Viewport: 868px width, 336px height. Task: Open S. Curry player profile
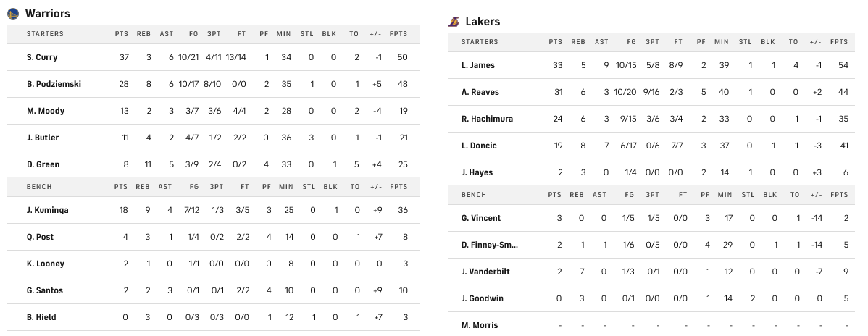(x=42, y=57)
